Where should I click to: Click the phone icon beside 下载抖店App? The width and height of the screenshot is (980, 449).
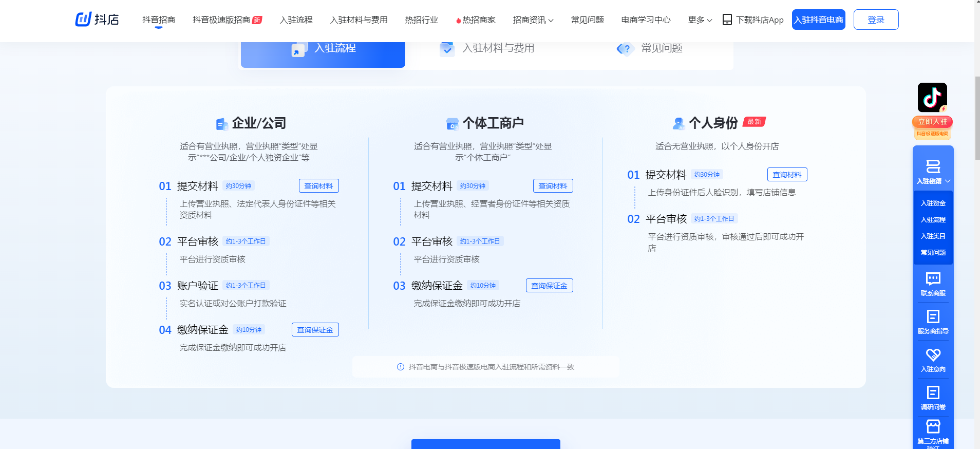[727, 20]
